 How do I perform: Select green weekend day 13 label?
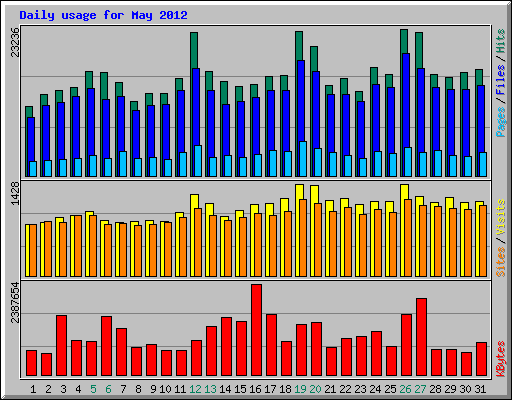(x=210, y=389)
